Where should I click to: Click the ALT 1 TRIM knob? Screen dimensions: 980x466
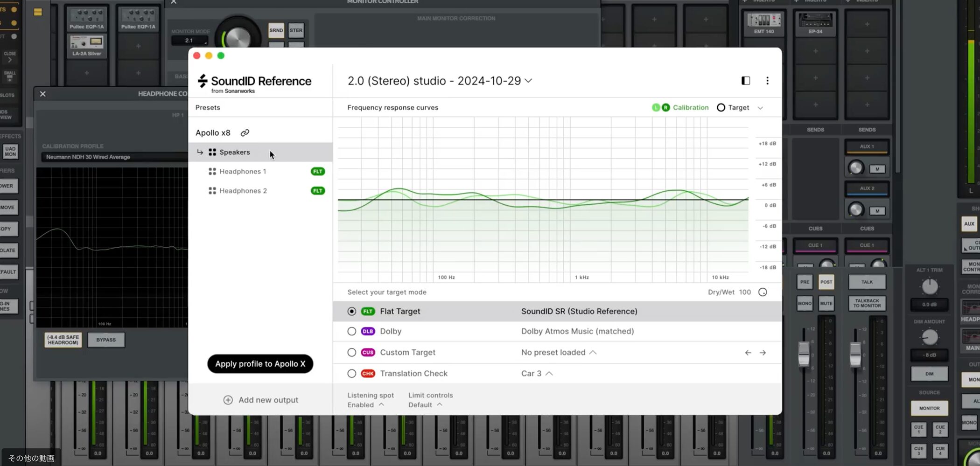coord(929,286)
